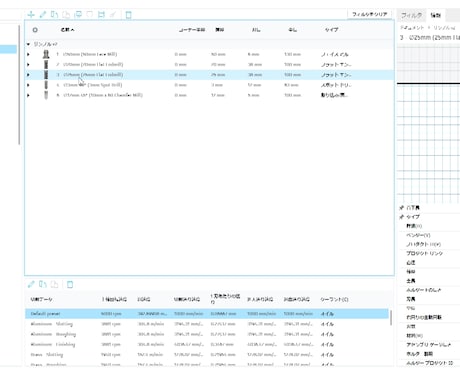Viewport: 460px width, 380px height.
Task: Click the monitor-shaped icon in the top toolbar
Action: [x=78, y=14]
